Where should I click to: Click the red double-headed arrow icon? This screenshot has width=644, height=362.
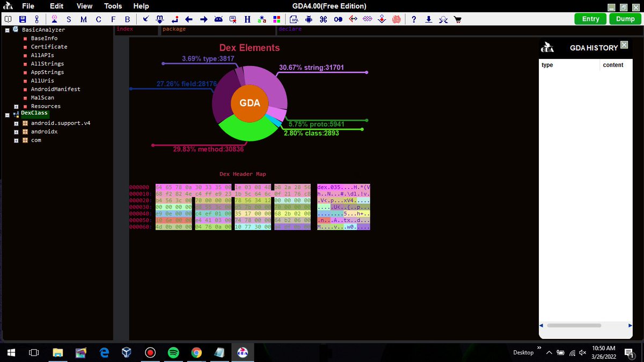click(x=353, y=19)
